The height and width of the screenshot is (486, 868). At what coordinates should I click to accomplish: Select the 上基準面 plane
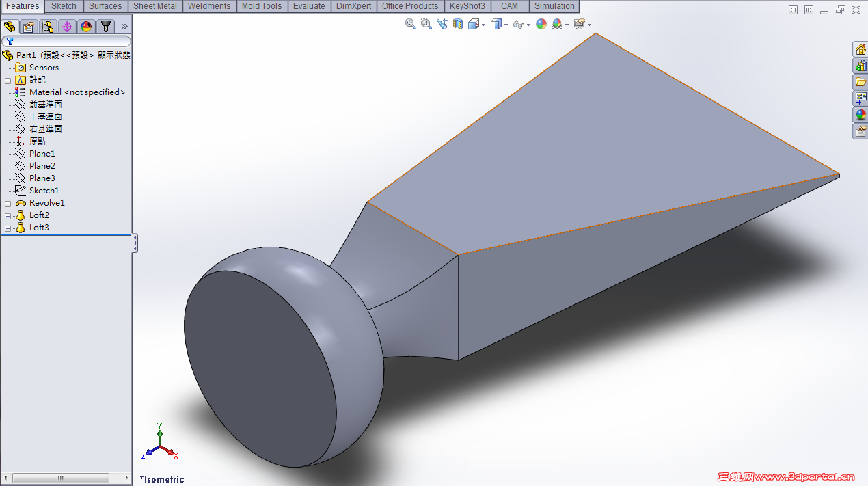coord(38,117)
